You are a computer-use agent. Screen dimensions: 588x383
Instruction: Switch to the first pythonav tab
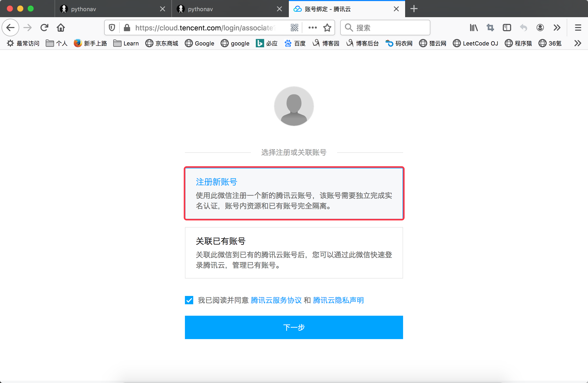(x=113, y=9)
